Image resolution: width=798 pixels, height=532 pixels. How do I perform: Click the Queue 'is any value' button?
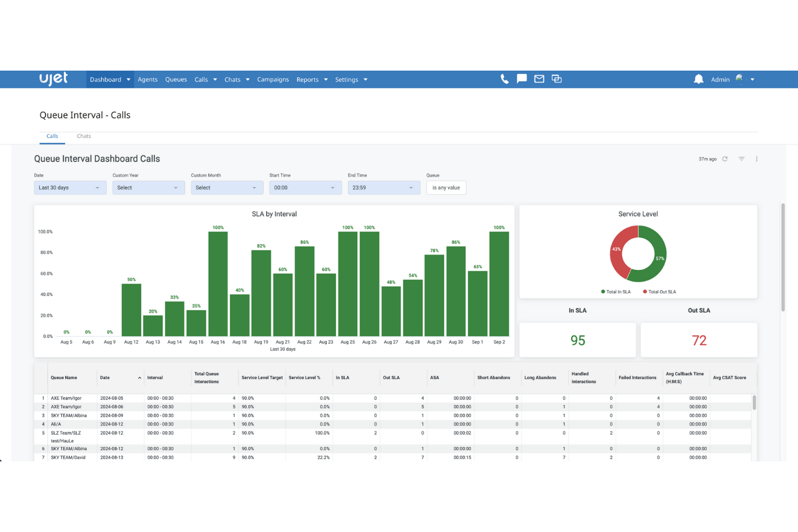tap(446, 188)
